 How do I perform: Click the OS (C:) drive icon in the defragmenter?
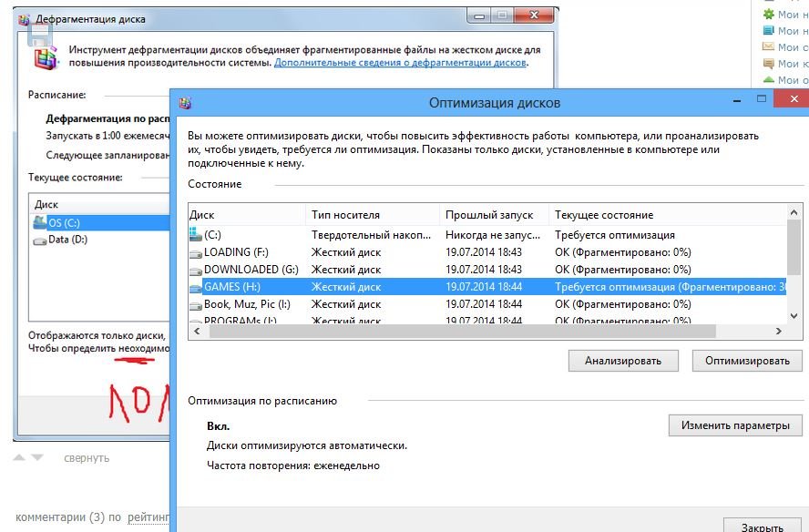(x=39, y=222)
